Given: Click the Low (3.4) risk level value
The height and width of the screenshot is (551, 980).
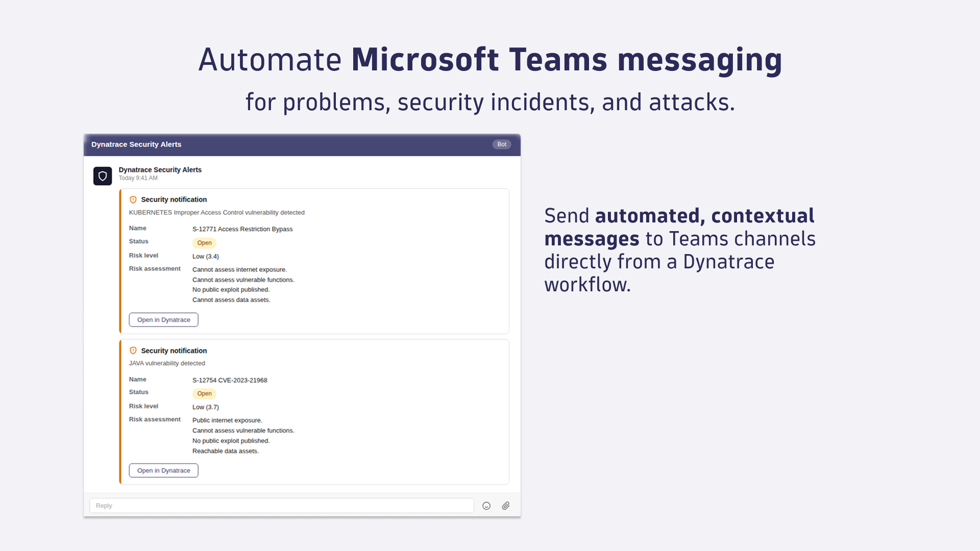Looking at the screenshot, I should (206, 257).
